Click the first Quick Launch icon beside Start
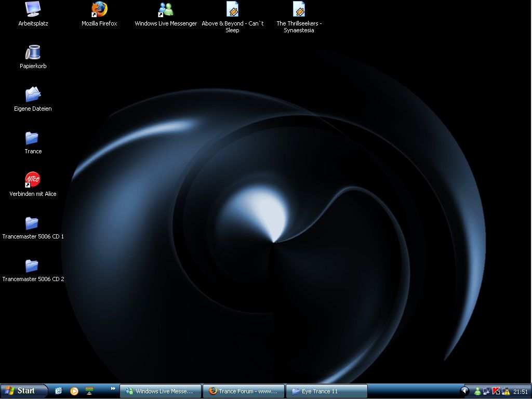This screenshot has width=532, height=399. 59,391
